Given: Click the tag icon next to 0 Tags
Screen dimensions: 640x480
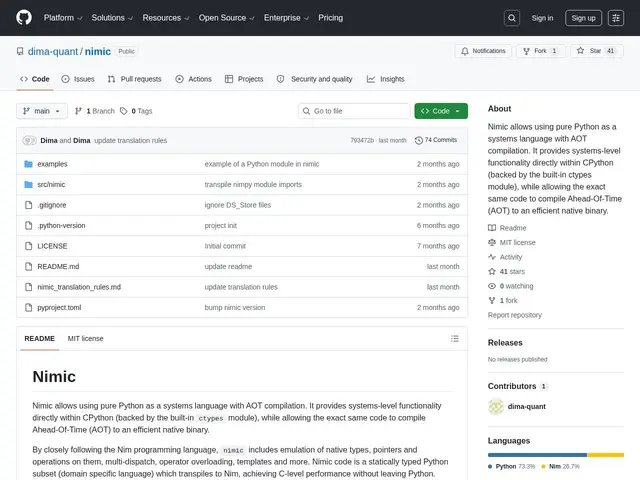Looking at the screenshot, I should (x=123, y=111).
